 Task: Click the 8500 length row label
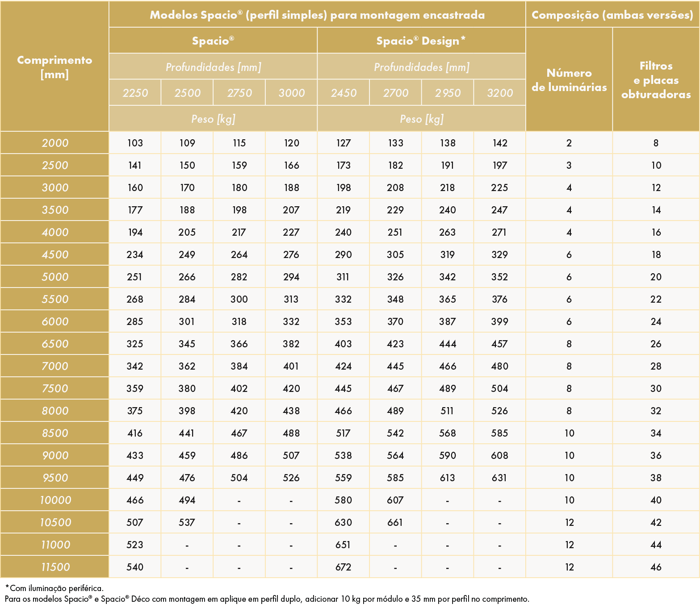click(54, 433)
